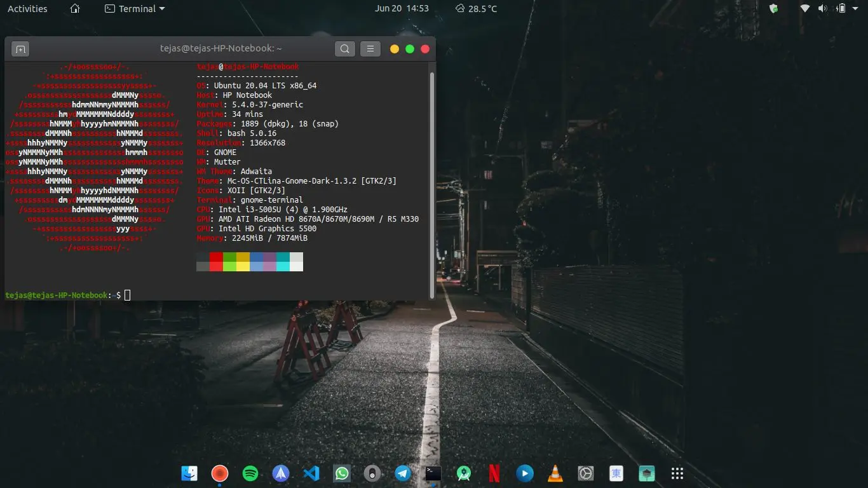Open the terminal hamburger menu
This screenshot has width=868, height=488.
(370, 49)
